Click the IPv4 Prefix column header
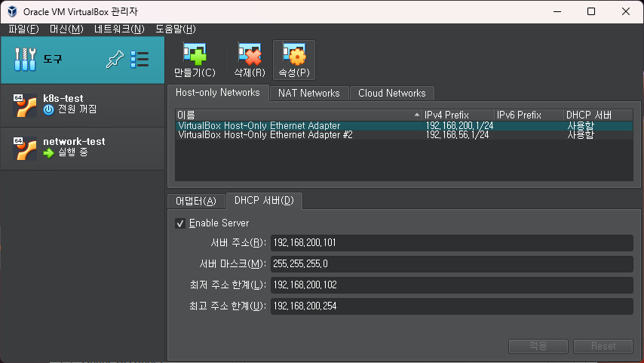This screenshot has height=363, width=644. [458, 115]
